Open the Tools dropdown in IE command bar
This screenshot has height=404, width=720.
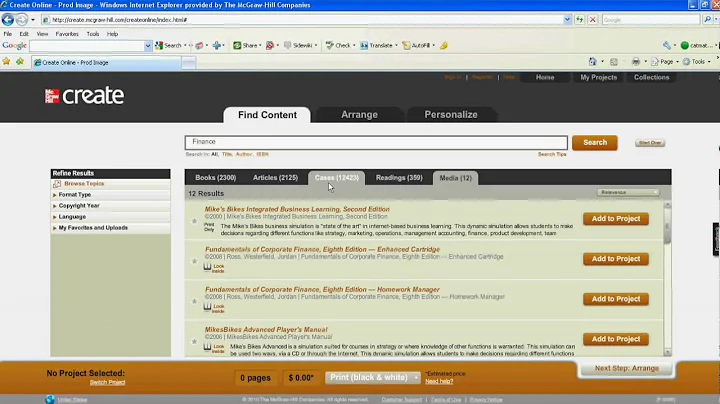[x=697, y=62]
